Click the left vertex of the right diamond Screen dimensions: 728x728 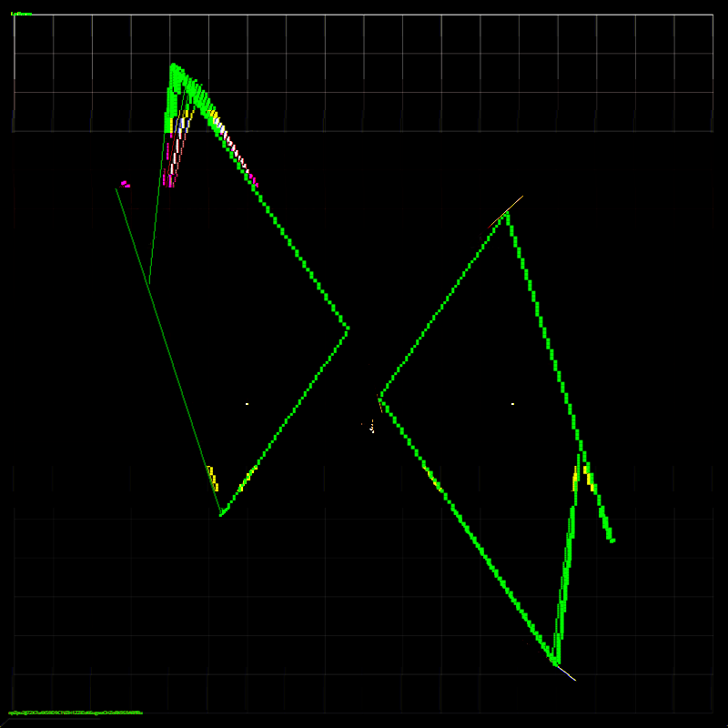(380, 398)
